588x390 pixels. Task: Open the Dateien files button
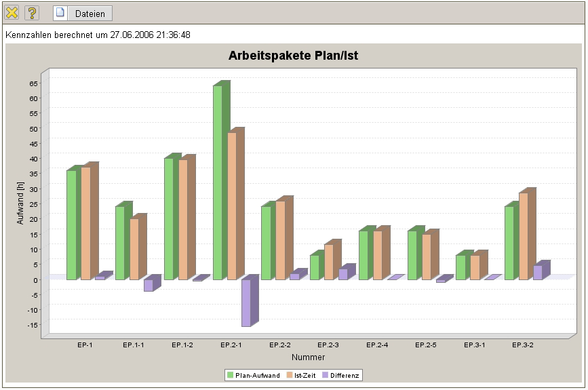83,14
